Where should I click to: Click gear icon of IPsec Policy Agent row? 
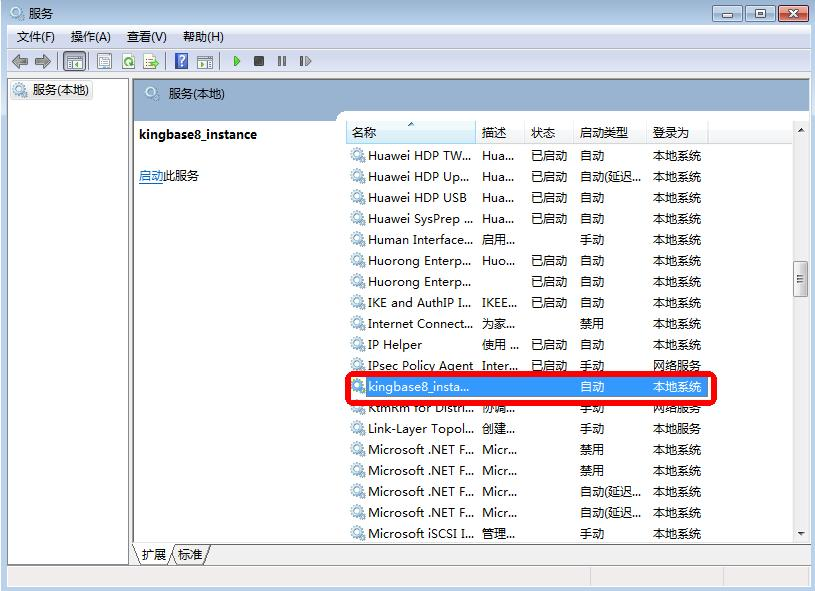tap(358, 364)
